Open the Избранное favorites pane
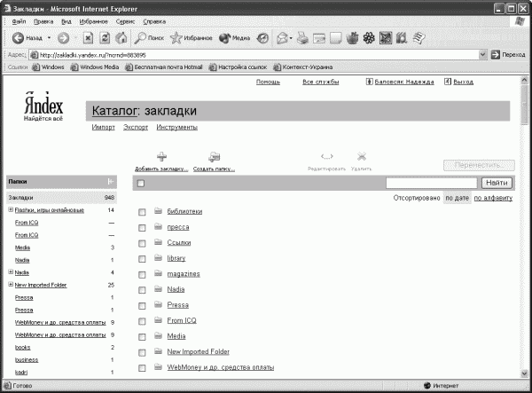 point(192,38)
